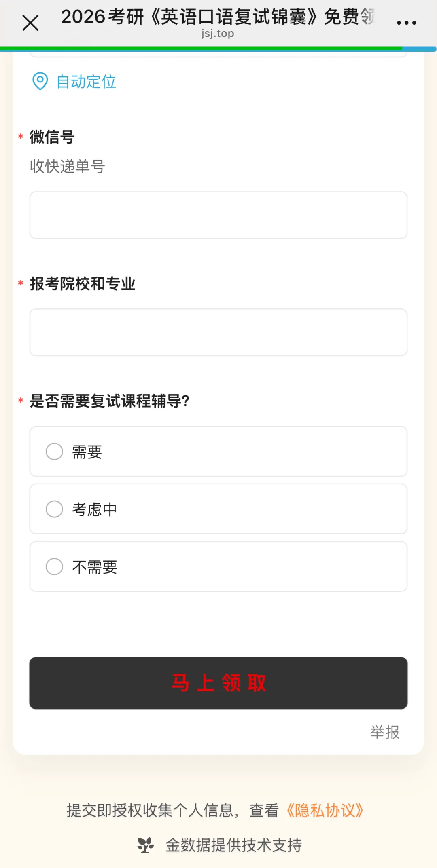Click the 金数据 leaf logo icon

[x=146, y=845]
